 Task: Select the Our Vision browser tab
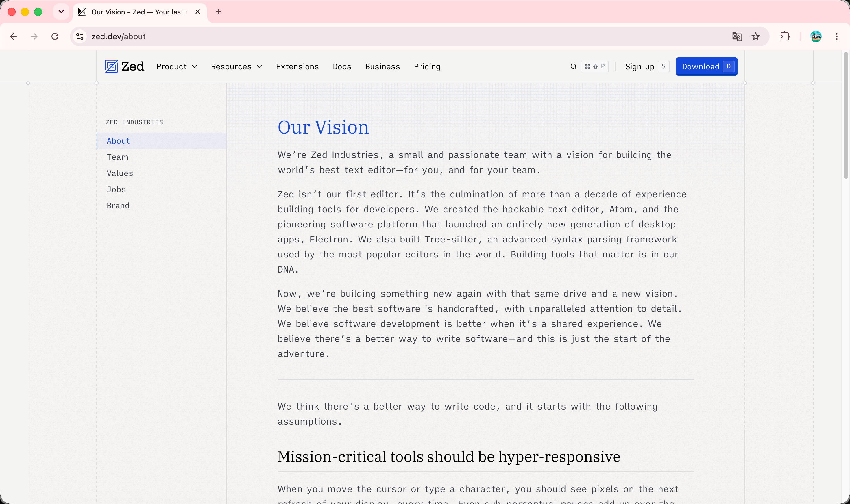click(139, 12)
